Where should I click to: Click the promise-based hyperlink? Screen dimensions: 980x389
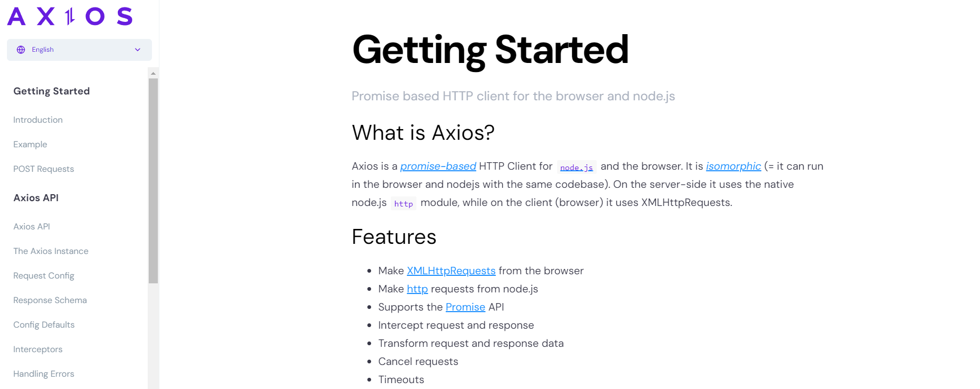[438, 166]
